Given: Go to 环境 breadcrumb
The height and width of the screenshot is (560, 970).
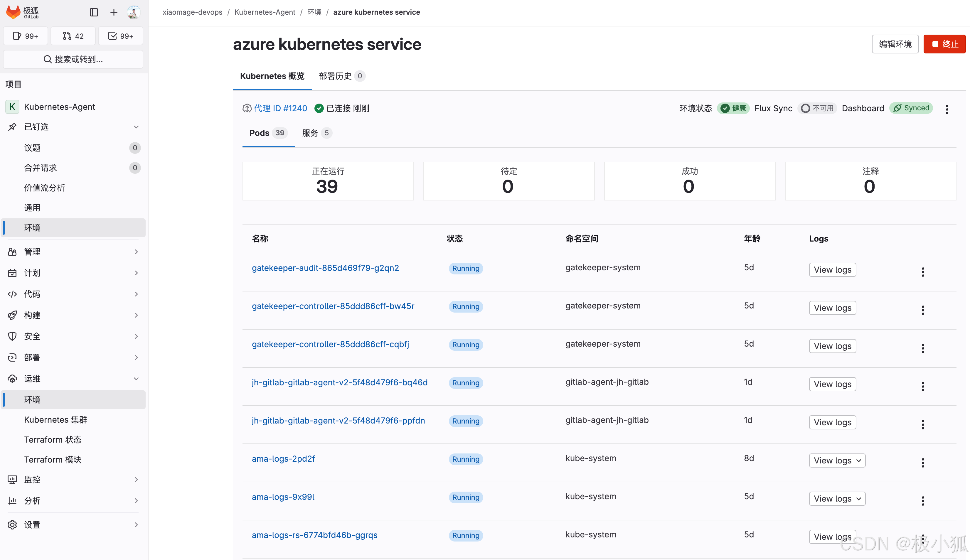Looking at the screenshot, I should click(314, 12).
